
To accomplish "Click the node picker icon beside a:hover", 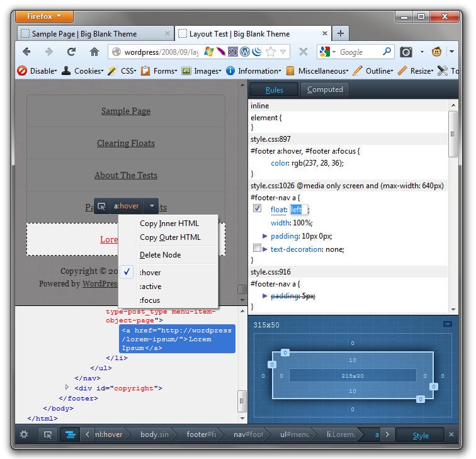I will click(x=101, y=207).
